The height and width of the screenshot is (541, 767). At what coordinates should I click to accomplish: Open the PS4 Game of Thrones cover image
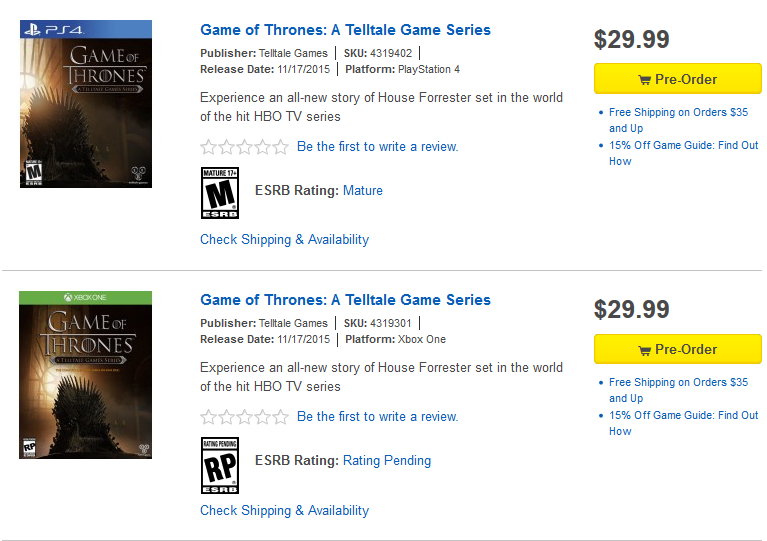point(86,104)
